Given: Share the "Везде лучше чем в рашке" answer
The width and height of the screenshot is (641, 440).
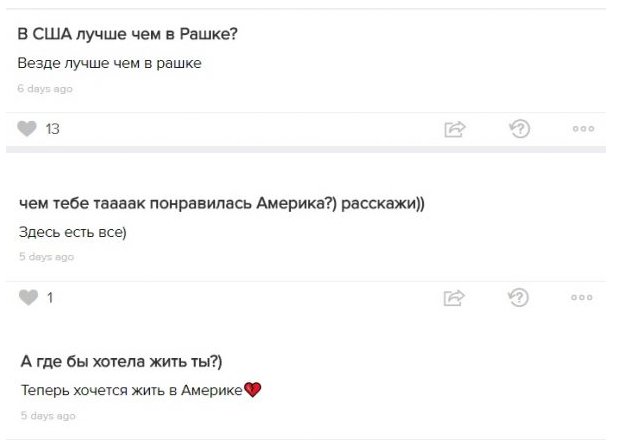Looking at the screenshot, I should 455,129.
